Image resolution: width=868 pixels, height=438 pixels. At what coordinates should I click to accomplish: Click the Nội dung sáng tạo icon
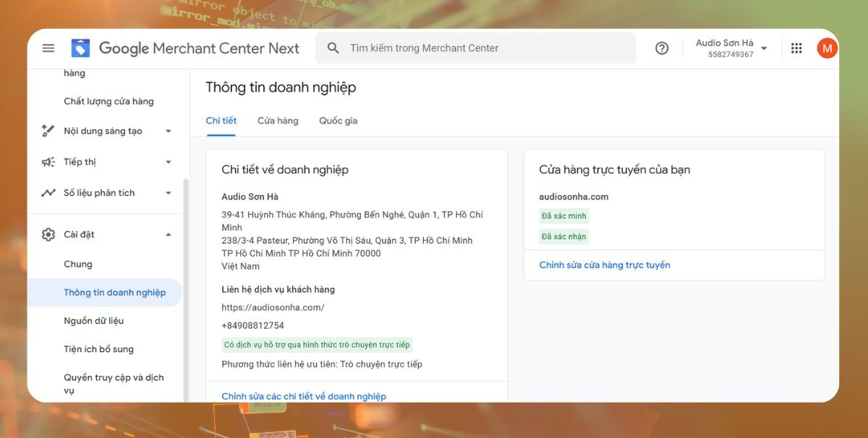click(x=48, y=131)
